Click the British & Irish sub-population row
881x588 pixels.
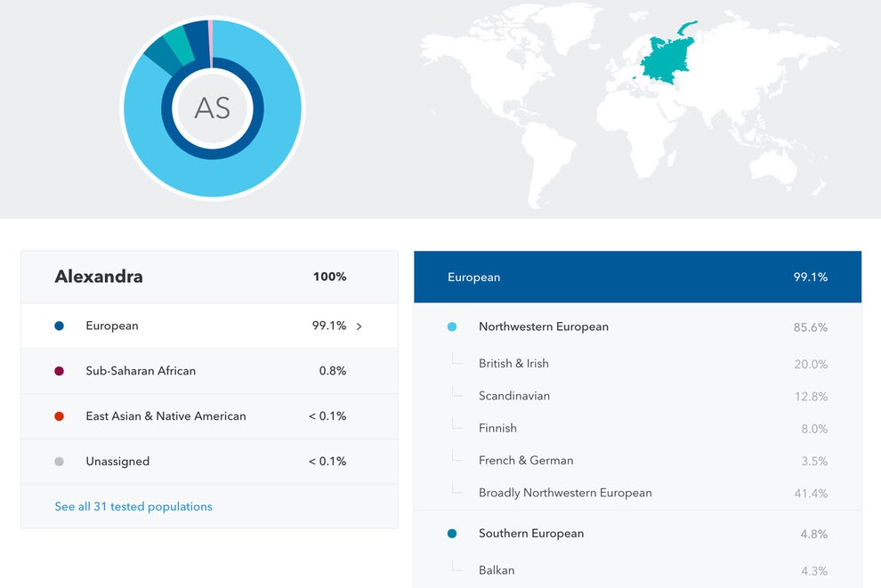637,364
